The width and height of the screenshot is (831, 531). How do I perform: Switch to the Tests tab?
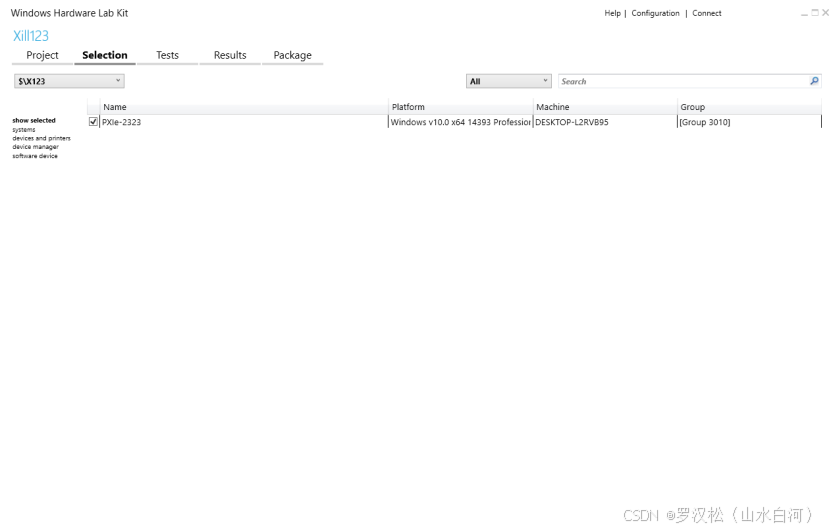point(167,55)
